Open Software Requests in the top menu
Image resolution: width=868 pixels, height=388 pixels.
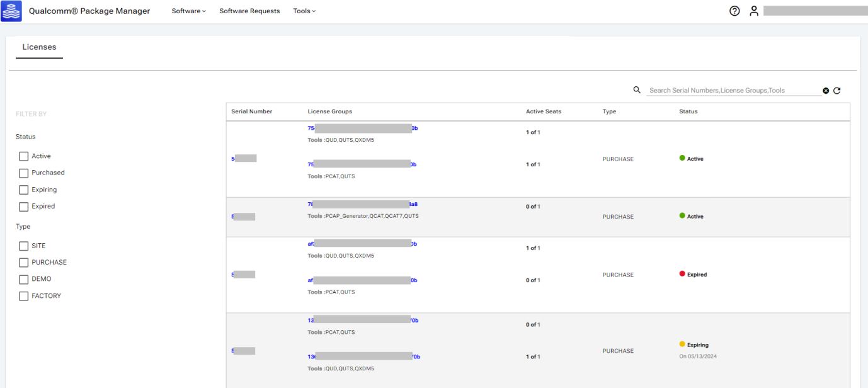point(249,11)
